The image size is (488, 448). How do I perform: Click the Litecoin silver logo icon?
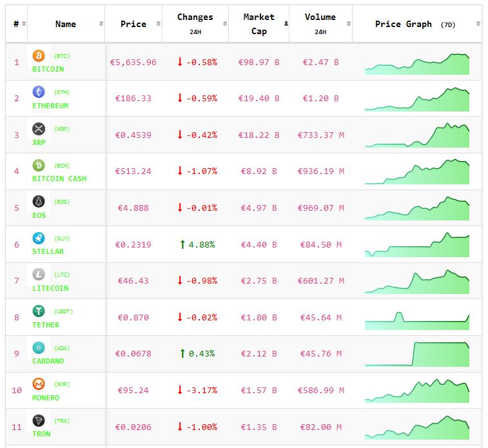pyautogui.click(x=39, y=275)
